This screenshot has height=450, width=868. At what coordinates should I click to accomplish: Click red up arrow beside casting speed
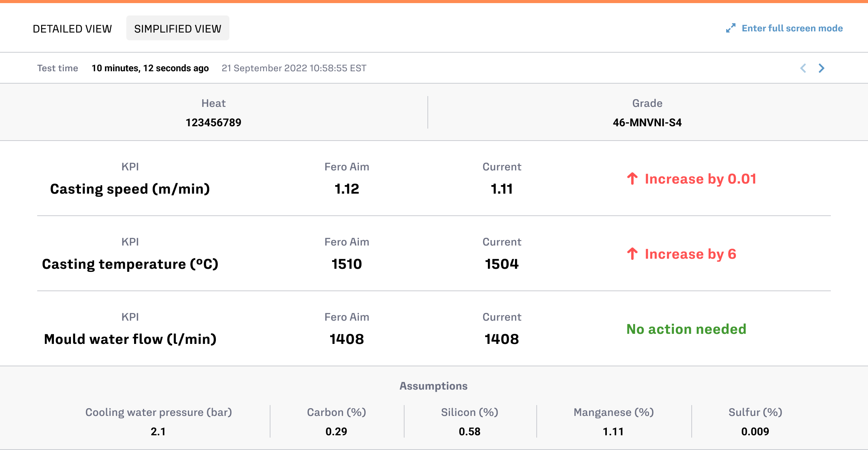[632, 179]
